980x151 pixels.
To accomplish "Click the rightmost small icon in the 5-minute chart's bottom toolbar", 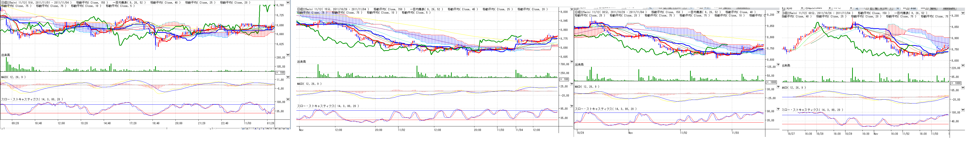I will tap(288, 129).
